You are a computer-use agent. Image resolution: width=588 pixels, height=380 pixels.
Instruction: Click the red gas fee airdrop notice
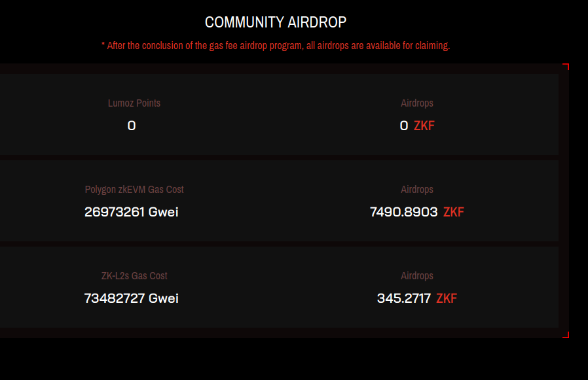[x=276, y=46]
